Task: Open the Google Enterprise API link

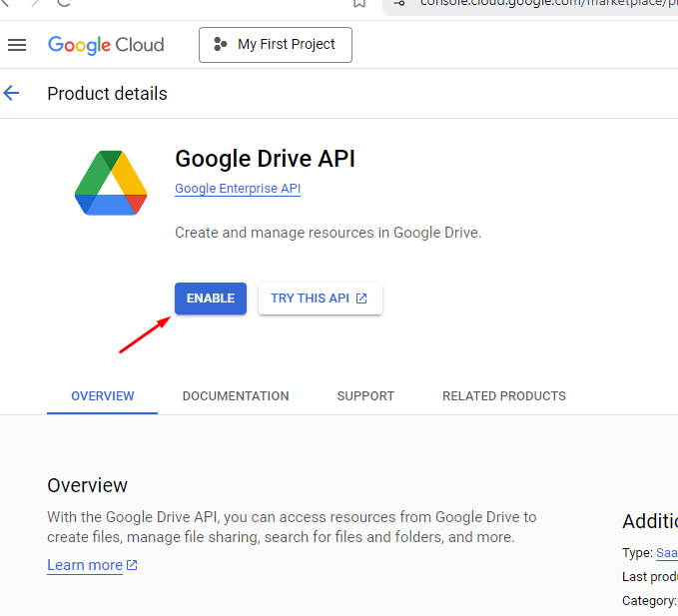Action: [238, 189]
